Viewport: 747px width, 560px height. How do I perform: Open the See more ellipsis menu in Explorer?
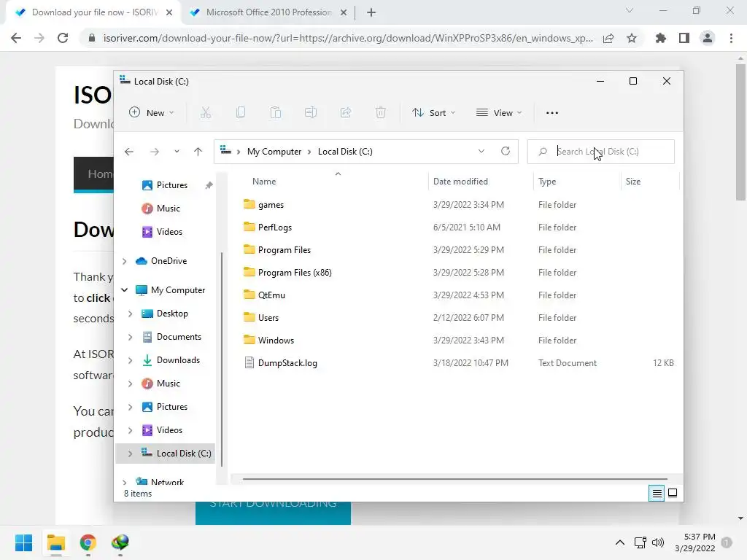[552, 113]
